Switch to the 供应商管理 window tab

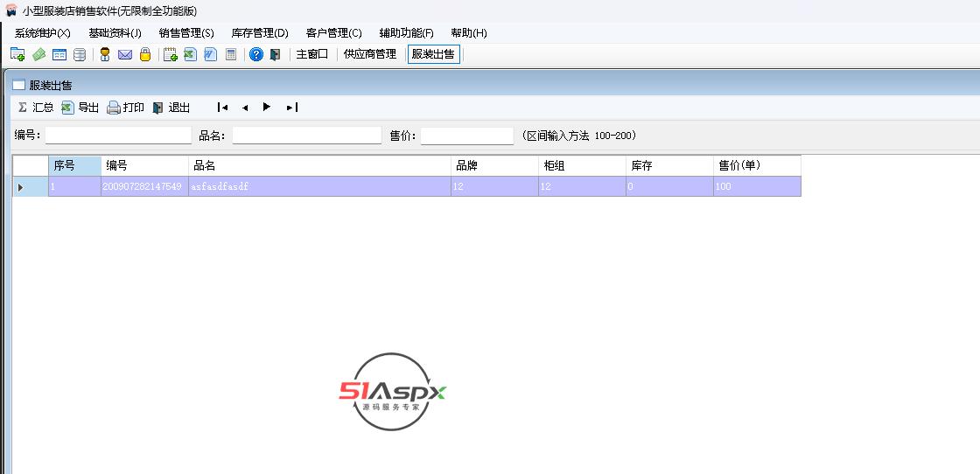click(369, 54)
